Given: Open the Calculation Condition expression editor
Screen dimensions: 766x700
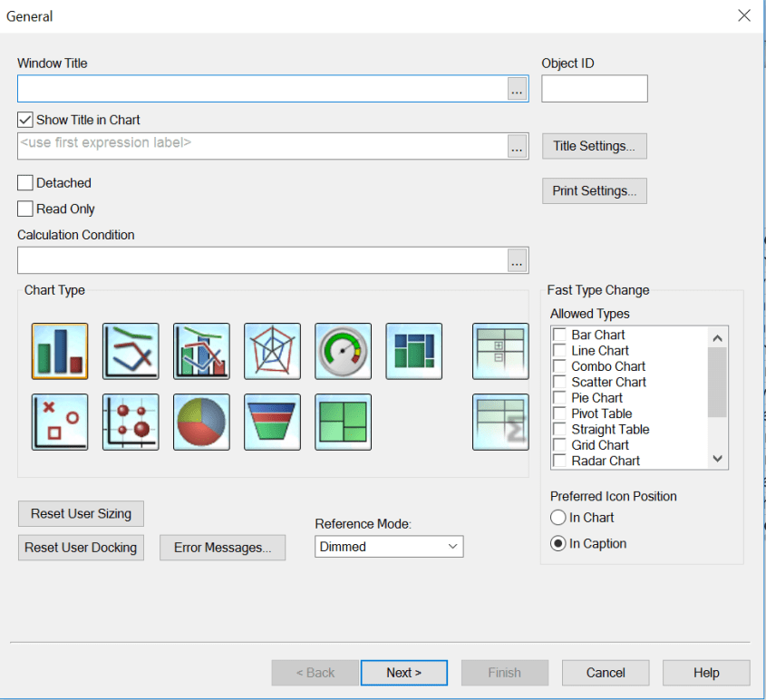Looking at the screenshot, I should tap(517, 259).
